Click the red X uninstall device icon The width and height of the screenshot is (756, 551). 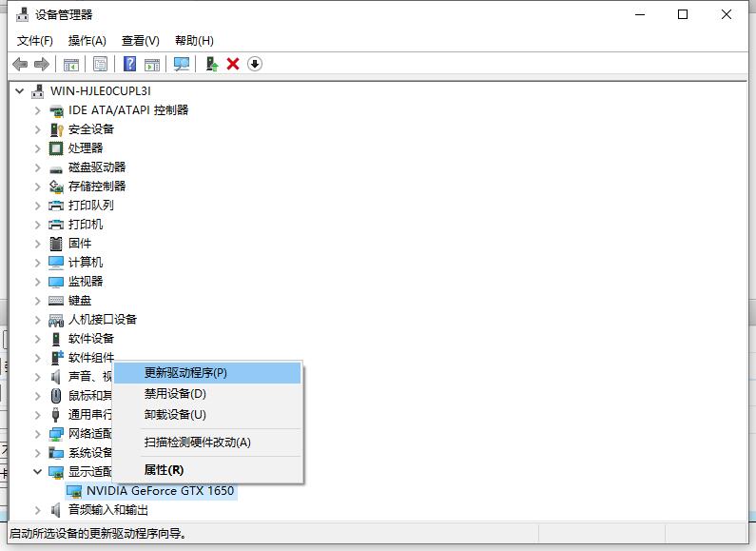tap(233, 64)
